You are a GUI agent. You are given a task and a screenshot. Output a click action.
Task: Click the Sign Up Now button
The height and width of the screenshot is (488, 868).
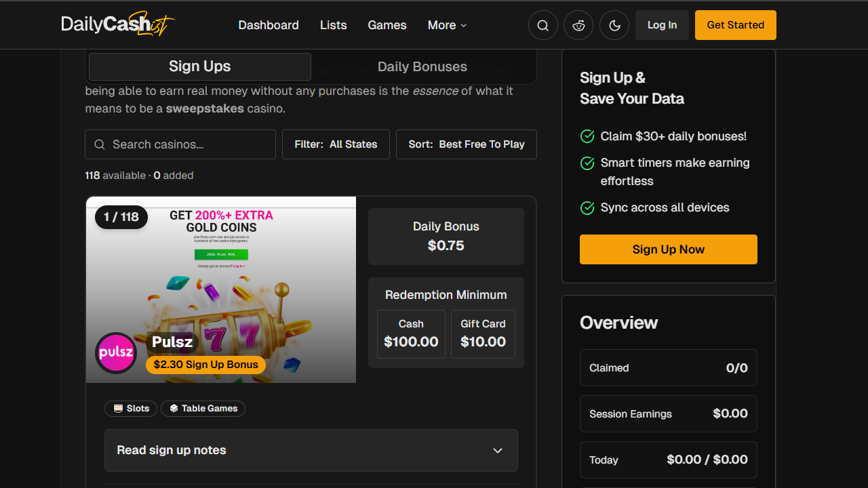(669, 249)
